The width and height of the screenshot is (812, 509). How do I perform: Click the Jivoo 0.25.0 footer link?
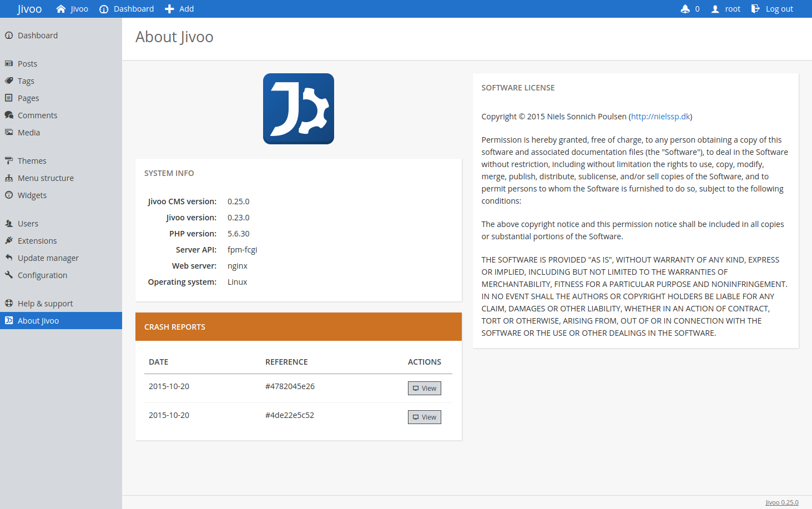781,502
